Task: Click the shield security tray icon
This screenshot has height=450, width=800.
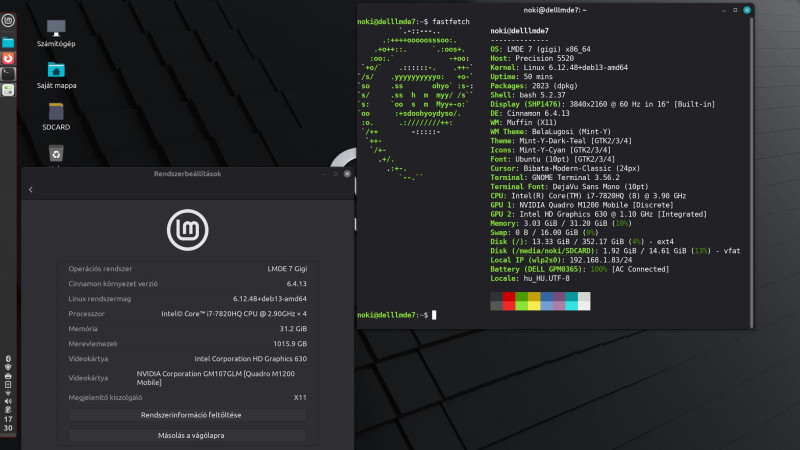Action: [x=8, y=367]
